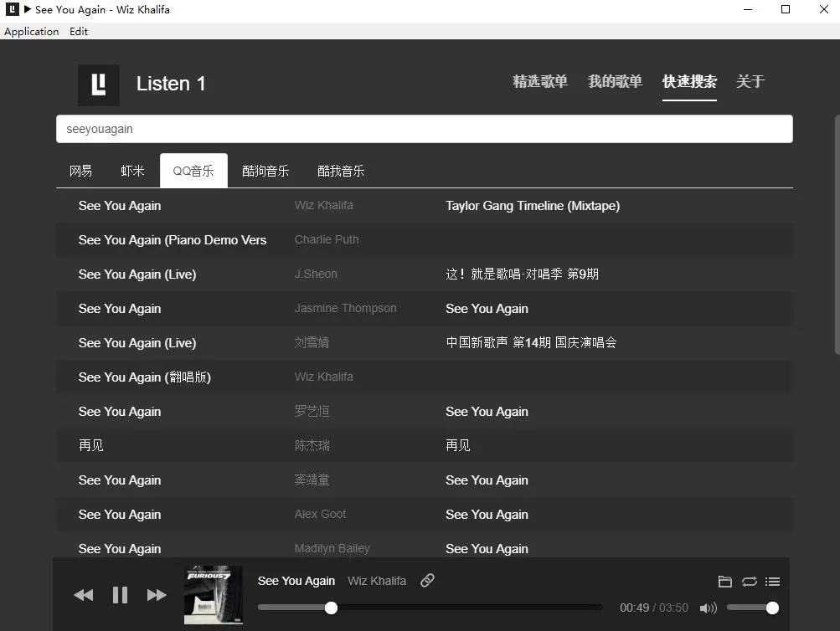The image size is (840, 631).
Task: Click the vertical scrollbar on the right
Action: pos(837,234)
